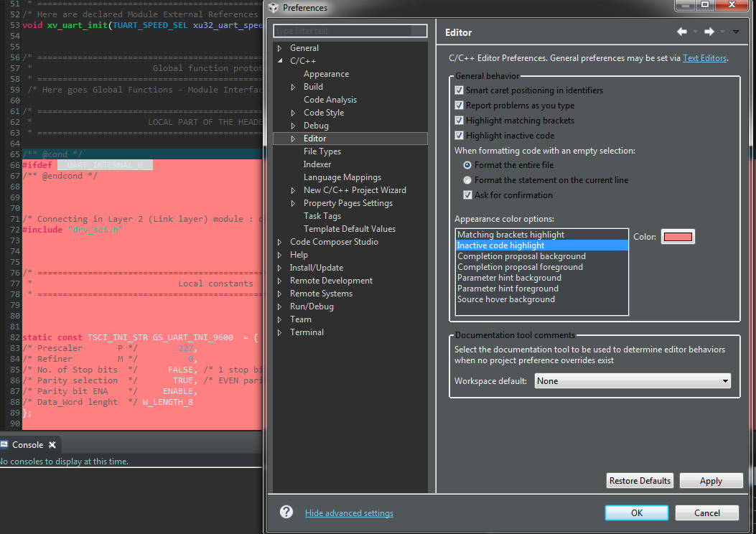This screenshot has height=534, width=756.
Task: Click Hide advanced settings link
Action: [x=349, y=512]
